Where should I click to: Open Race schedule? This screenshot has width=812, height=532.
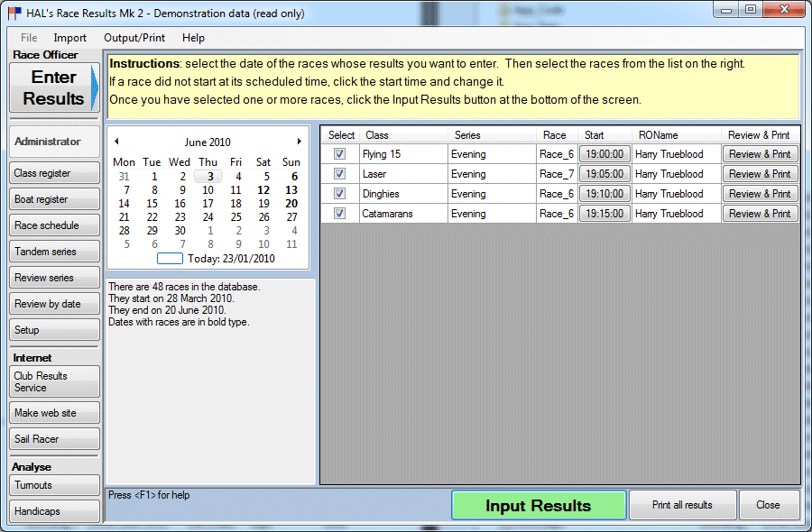tap(54, 225)
